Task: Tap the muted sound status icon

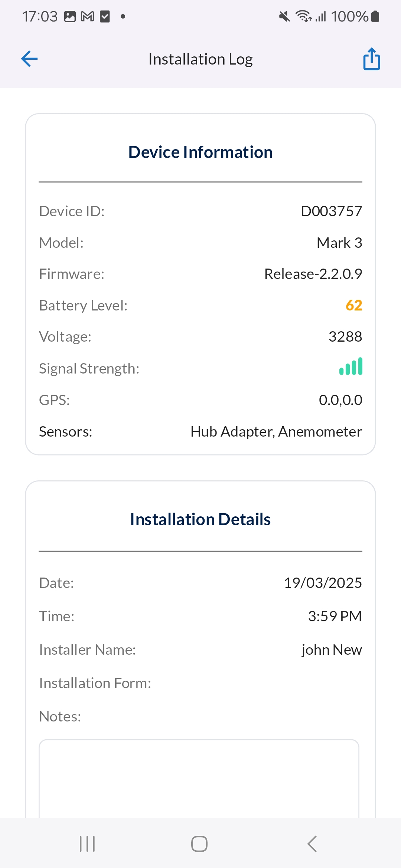Action: [284, 17]
